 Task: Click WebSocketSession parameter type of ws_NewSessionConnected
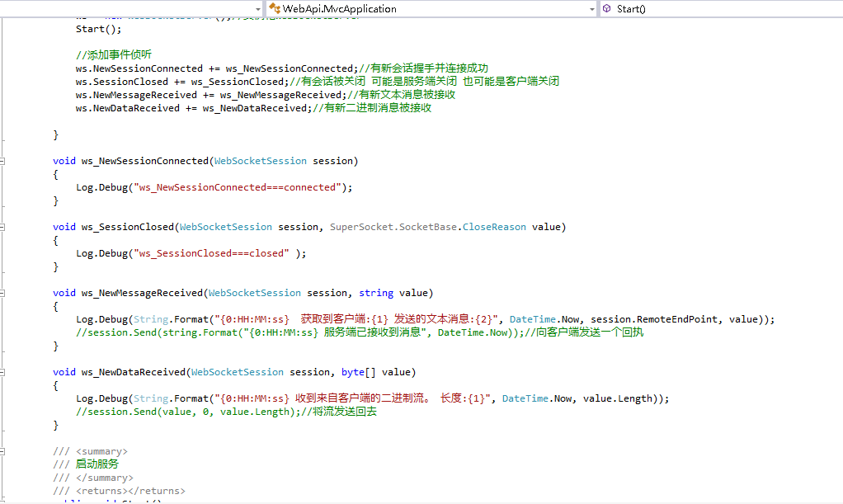tap(260, 161)
